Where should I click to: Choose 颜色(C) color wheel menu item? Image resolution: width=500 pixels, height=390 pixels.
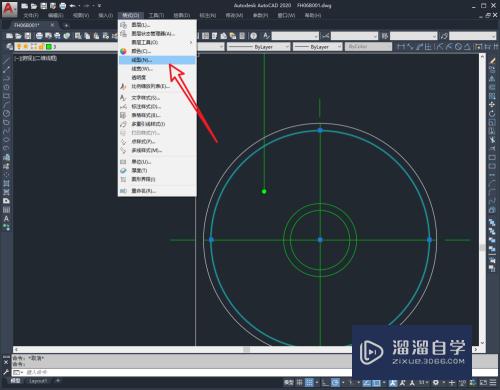[157, 51]
